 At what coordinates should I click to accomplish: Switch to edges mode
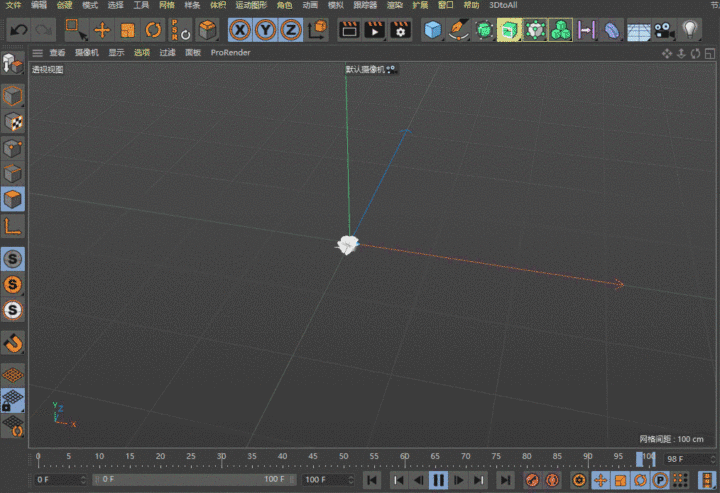point(12,174)
